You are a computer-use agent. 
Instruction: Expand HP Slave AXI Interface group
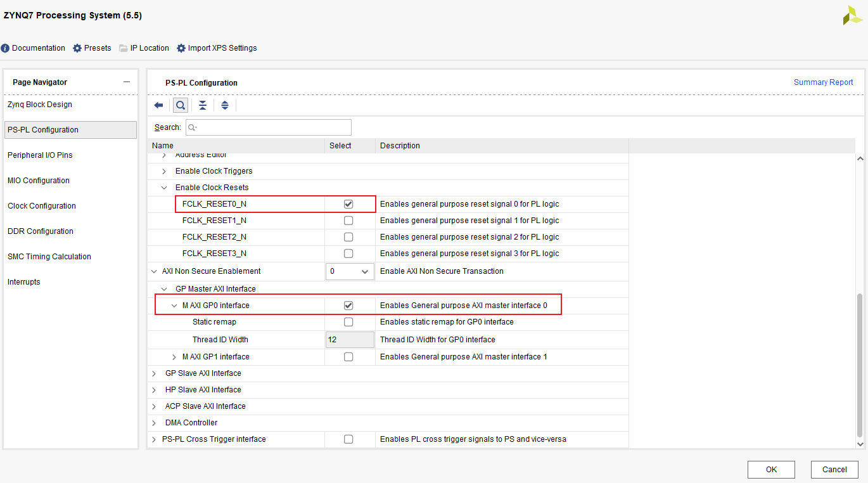tap(154, 390)
